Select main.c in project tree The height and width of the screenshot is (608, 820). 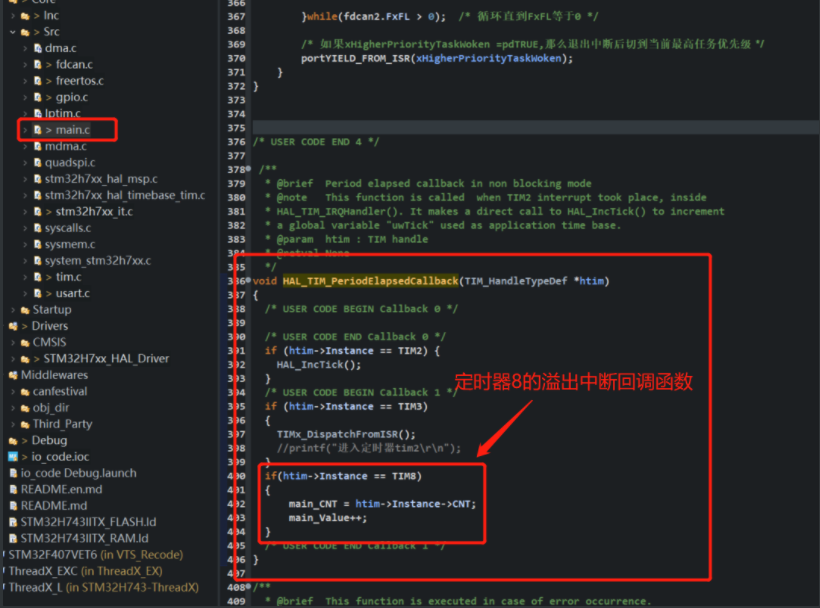click(x=73, y=130)
